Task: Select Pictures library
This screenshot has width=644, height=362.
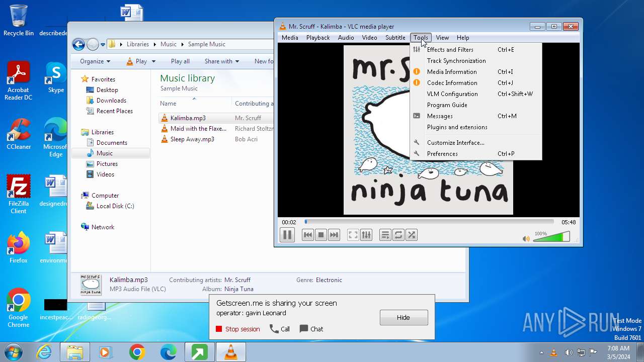Action: tap(107, 164)
